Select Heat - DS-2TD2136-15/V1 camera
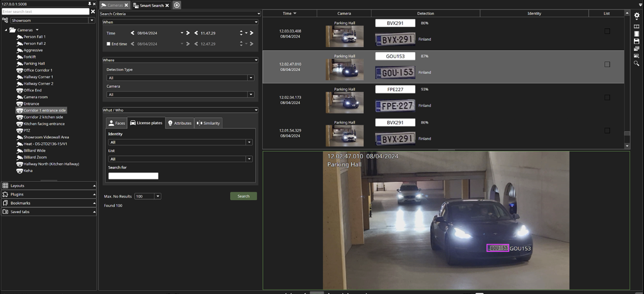 [45, 144]
